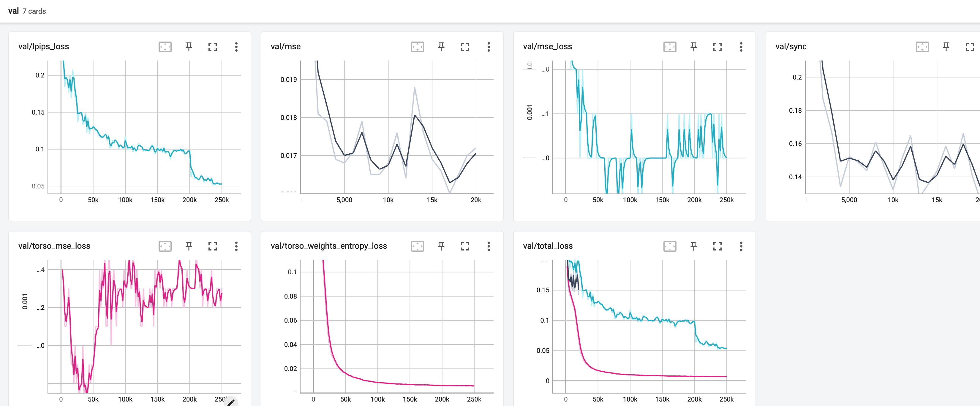
Task: Pin the val/lpips_loss card
Action: click(189, 47)
